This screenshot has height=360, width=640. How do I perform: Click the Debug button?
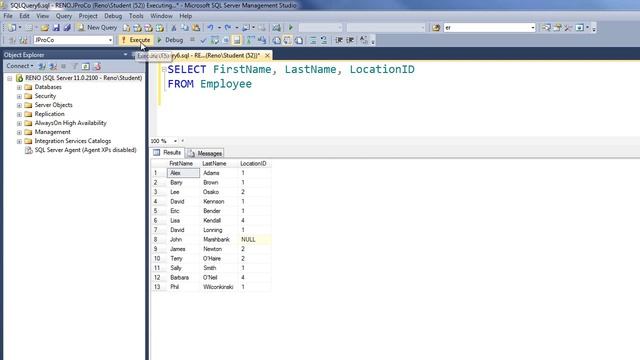pyautogui.click(x=170, y=40)
